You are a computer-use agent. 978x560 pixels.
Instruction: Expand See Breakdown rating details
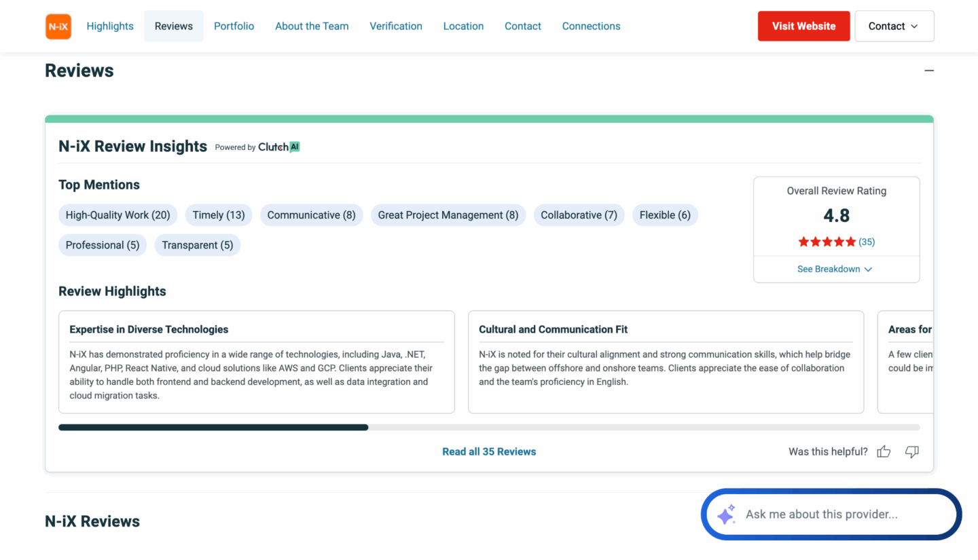pyautogui.click(x=835, y=269)
